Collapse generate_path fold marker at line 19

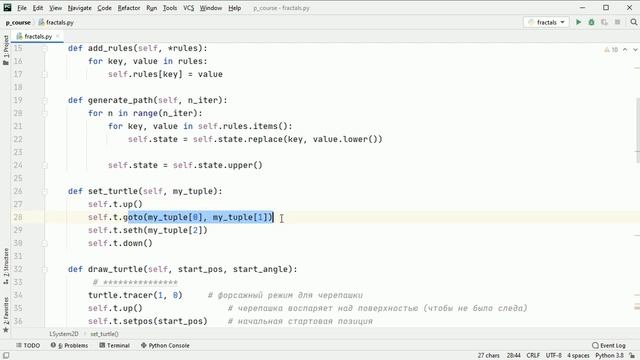(x=44, y=100)
